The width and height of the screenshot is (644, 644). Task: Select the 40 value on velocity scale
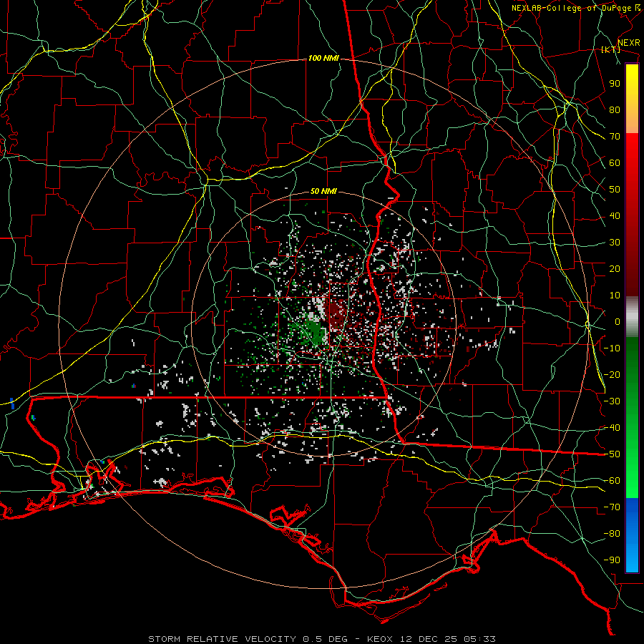tap(615, 215)
